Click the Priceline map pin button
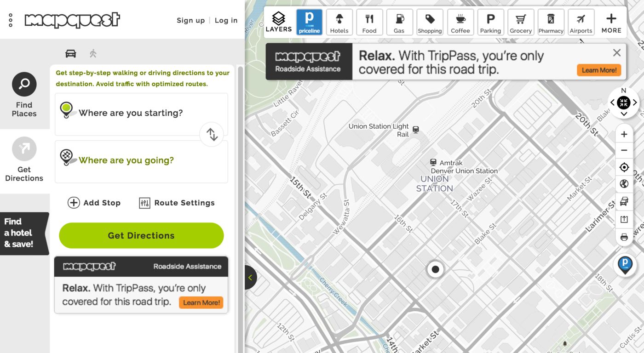644x353 pixels. (625, 265)
